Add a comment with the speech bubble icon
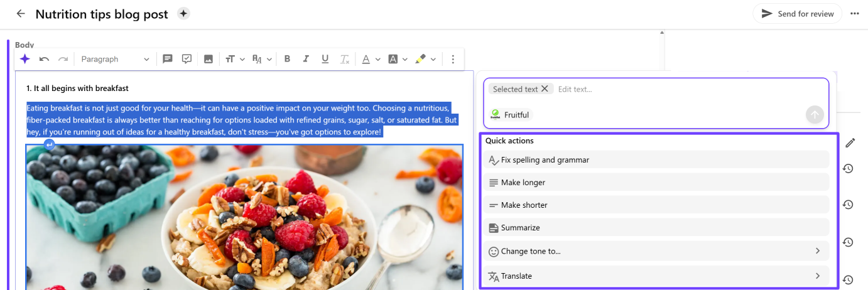 coord(168,59)
